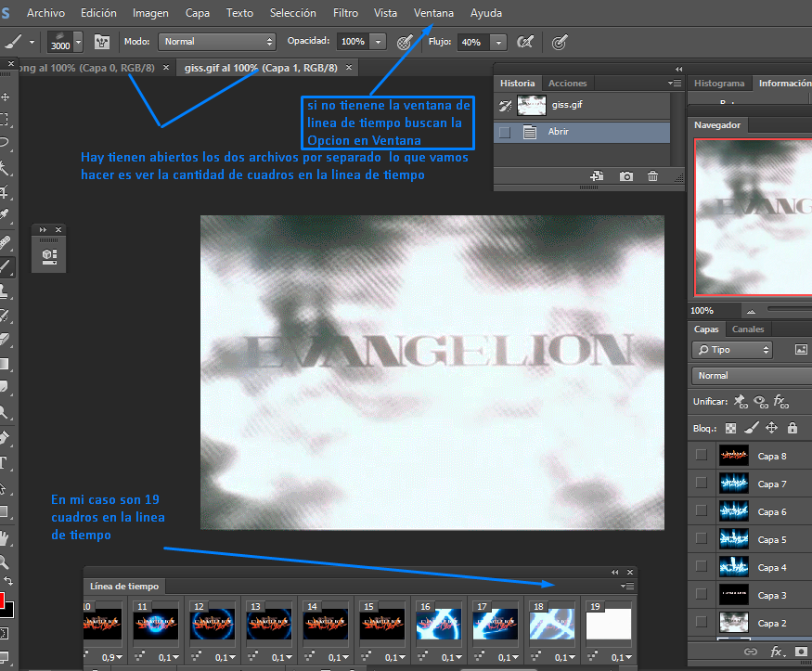Select the Hand tool
812x671 pixels.
point(4,538)
